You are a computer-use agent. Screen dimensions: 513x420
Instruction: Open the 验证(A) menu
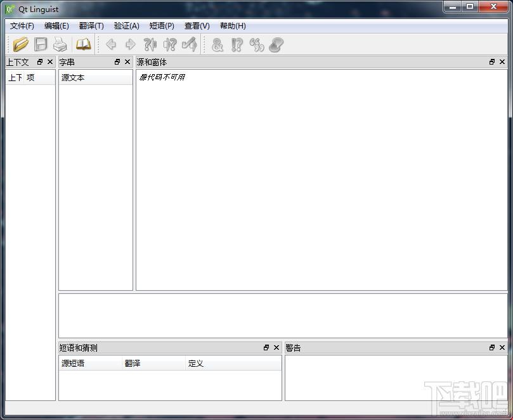click(x=127, y=26)
